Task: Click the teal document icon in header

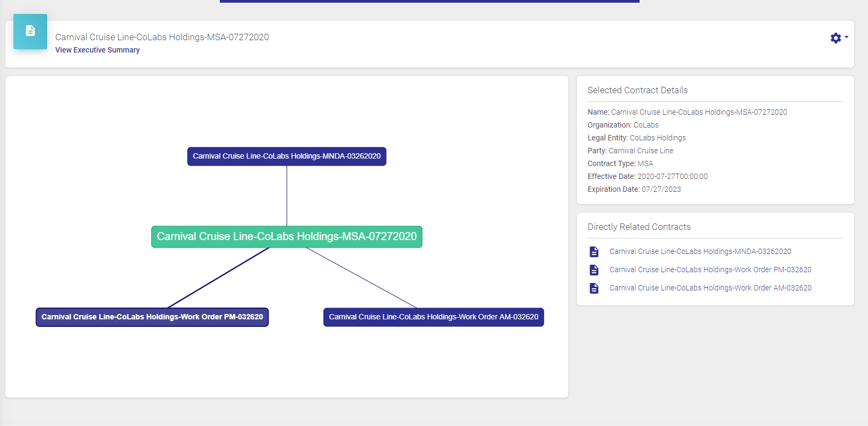Action: pos(30,32)
